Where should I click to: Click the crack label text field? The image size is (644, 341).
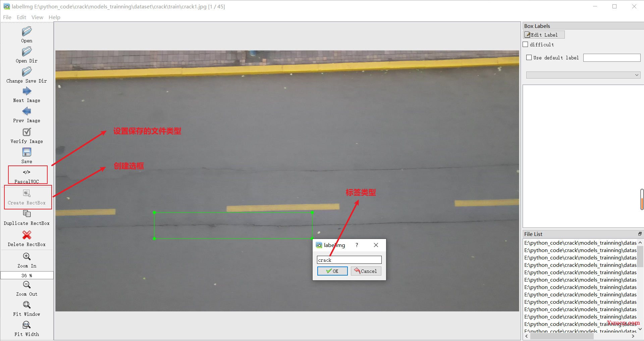349,260
